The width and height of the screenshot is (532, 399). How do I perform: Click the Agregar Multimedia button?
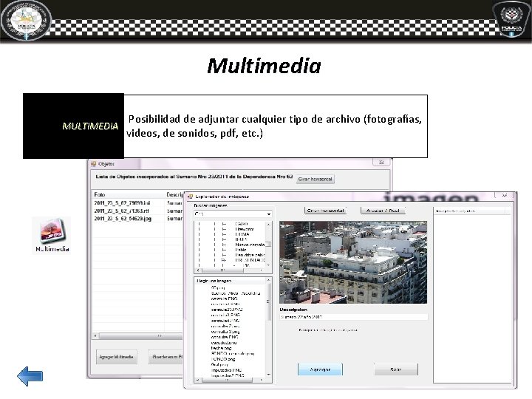117,357
